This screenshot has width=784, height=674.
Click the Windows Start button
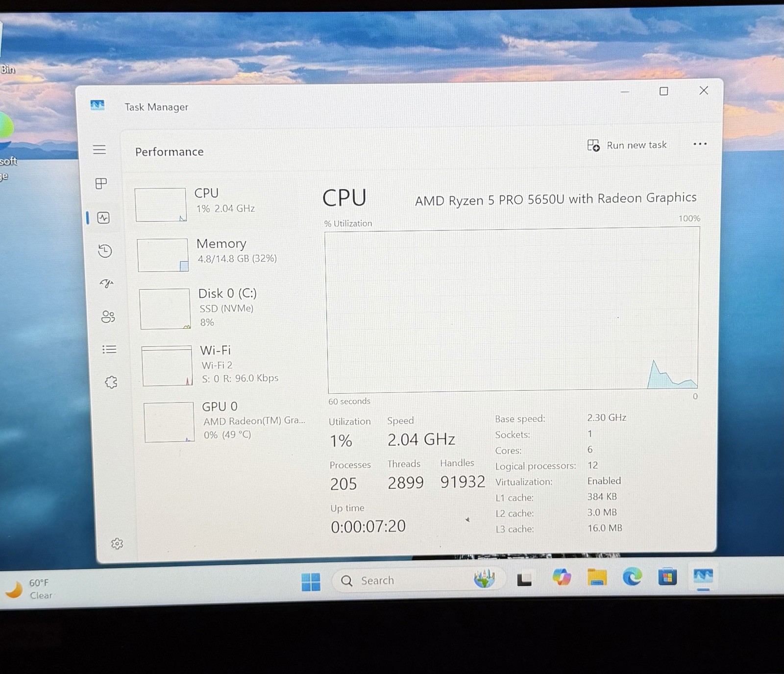tap(311, 582)
